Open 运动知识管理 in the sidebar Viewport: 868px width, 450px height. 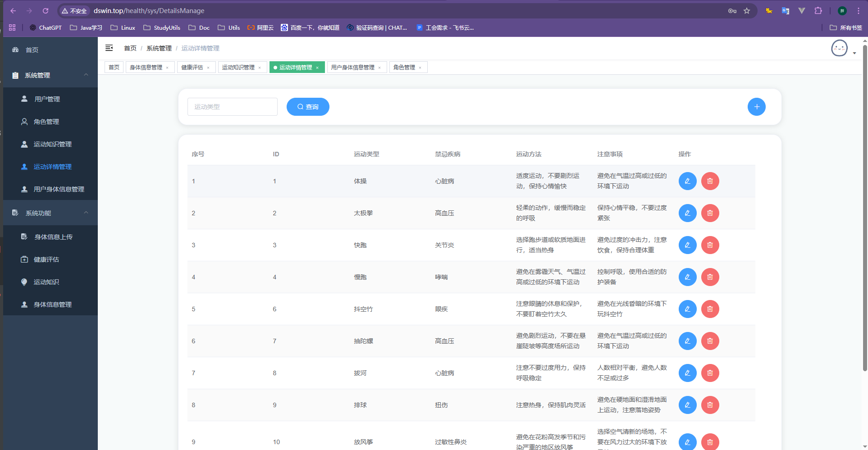tap(50, 144)
